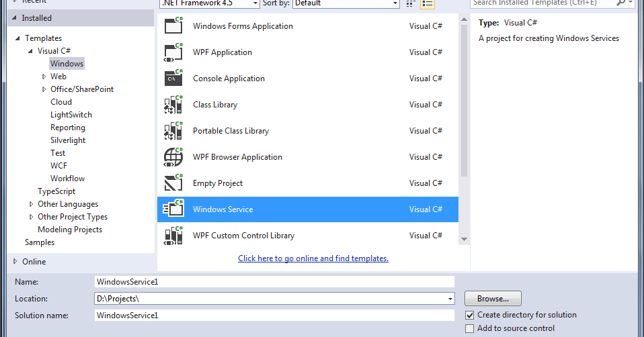Screen dimensions: 644x337
Task: Click the template list scroll down arrow
Action: click(x=464, y=239)
